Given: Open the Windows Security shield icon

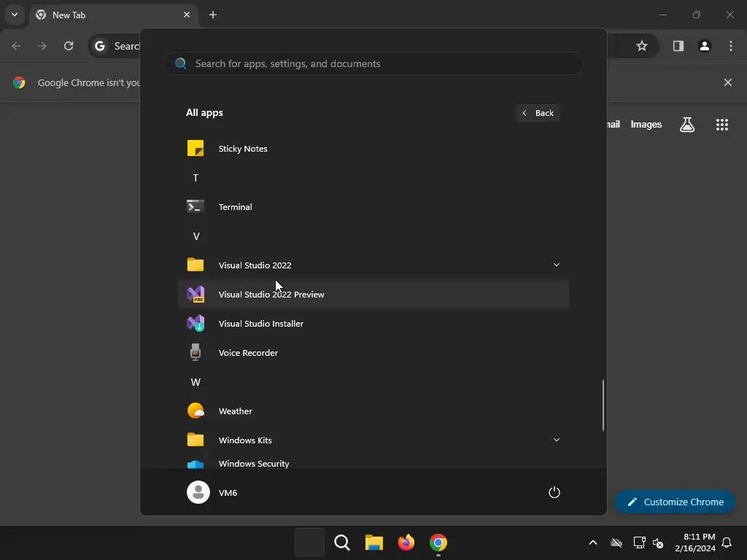Looking at the screenshot, I should (x=196, y=464).
